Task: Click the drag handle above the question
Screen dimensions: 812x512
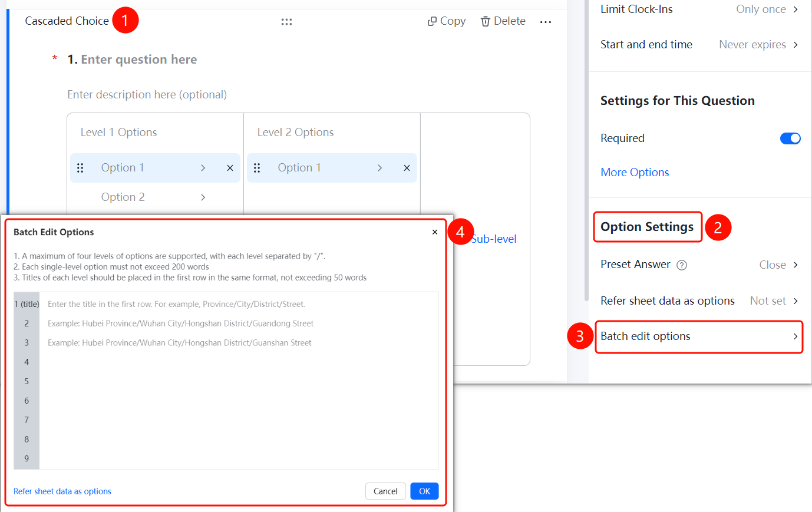Action: click(286, 22)
